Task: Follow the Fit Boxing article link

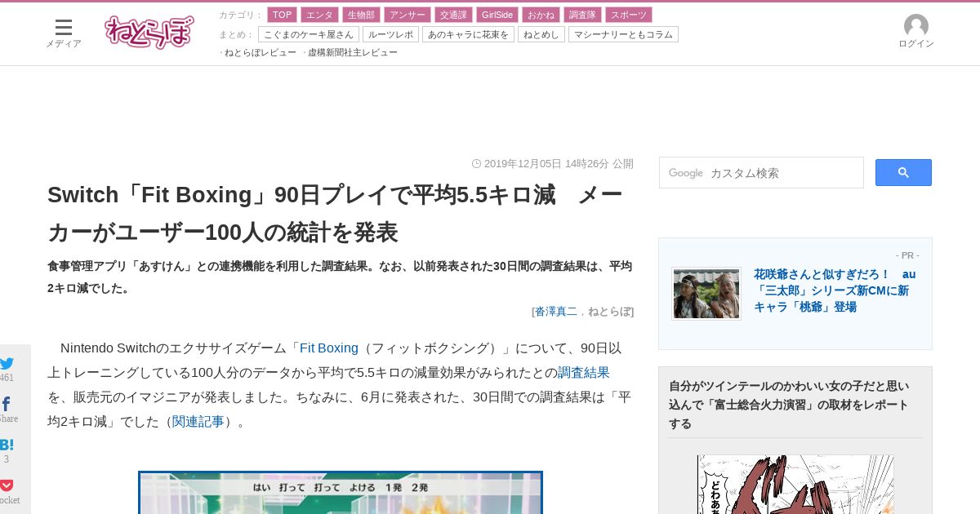Action: pos(329,348)
